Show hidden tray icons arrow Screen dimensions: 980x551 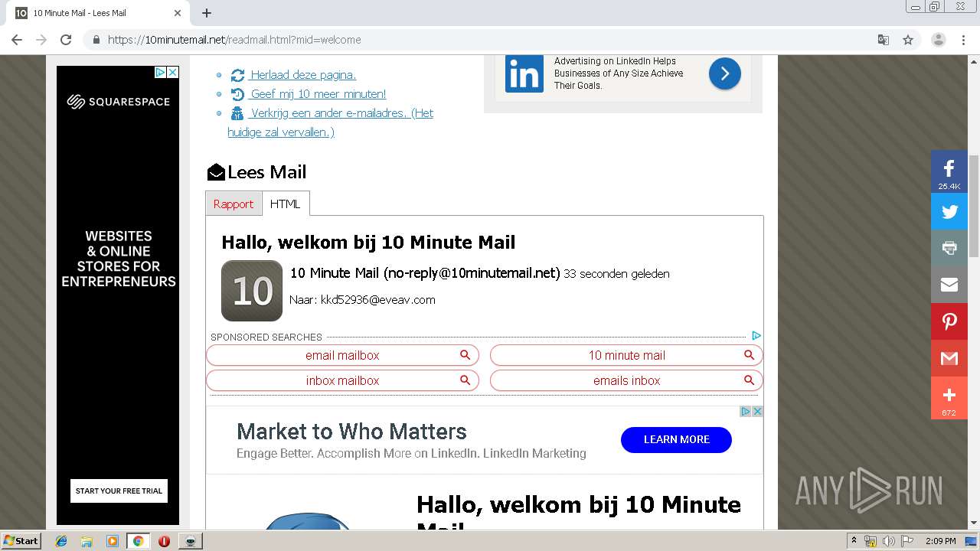[x=854, y=540]
